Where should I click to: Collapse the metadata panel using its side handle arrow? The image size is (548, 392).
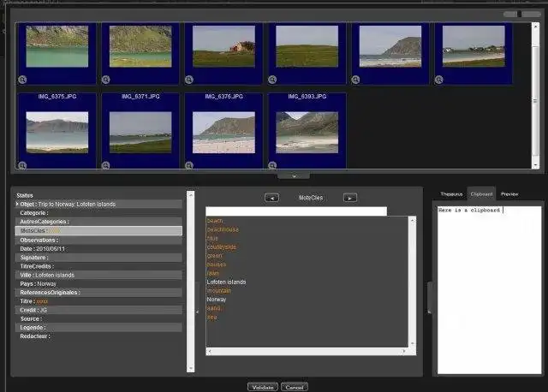(197, 312)
